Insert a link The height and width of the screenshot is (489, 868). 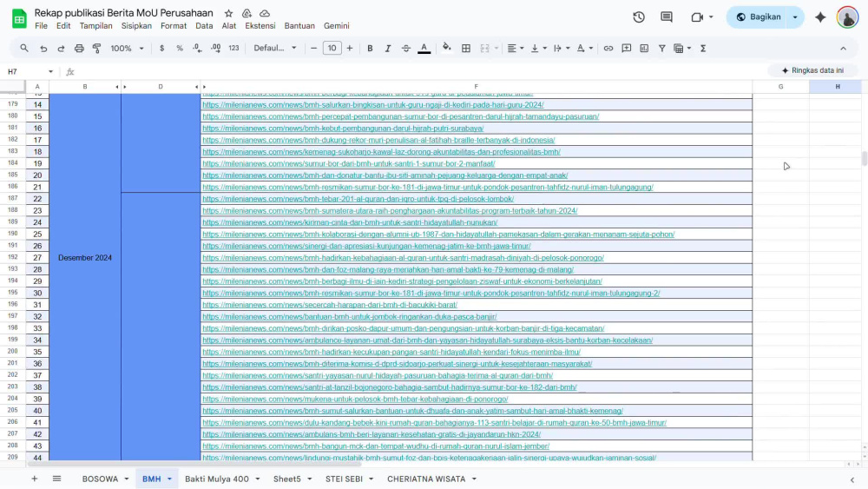pyautogui.click(x=608, y=48)
